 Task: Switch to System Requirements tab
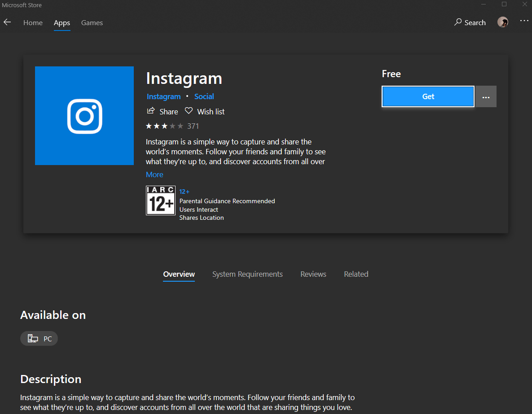(247, 274)
